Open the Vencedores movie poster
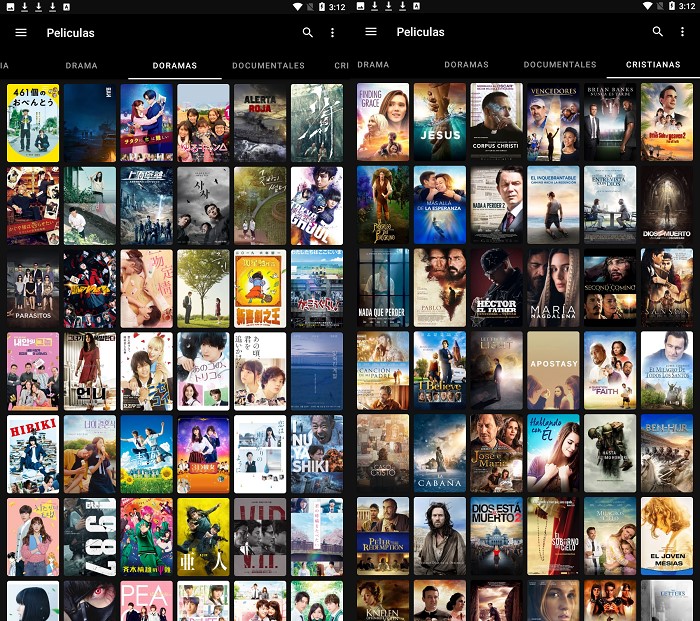 pyautogui.click(x=553, y=122)
